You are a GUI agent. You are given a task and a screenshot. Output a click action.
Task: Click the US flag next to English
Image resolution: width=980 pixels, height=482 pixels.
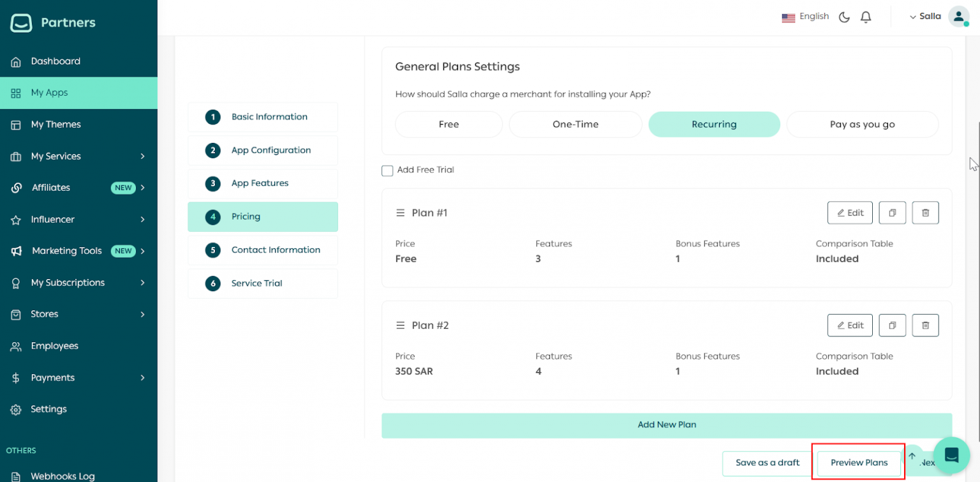[x=789, y=17]
